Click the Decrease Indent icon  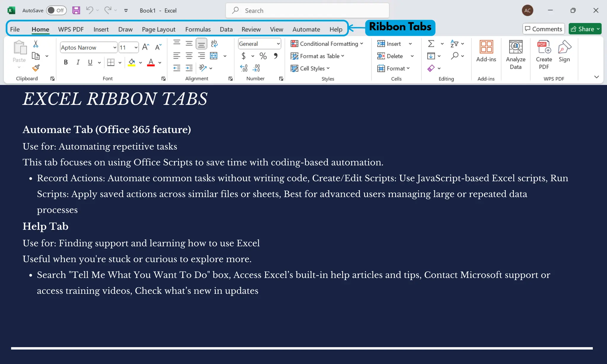(177, 68)
